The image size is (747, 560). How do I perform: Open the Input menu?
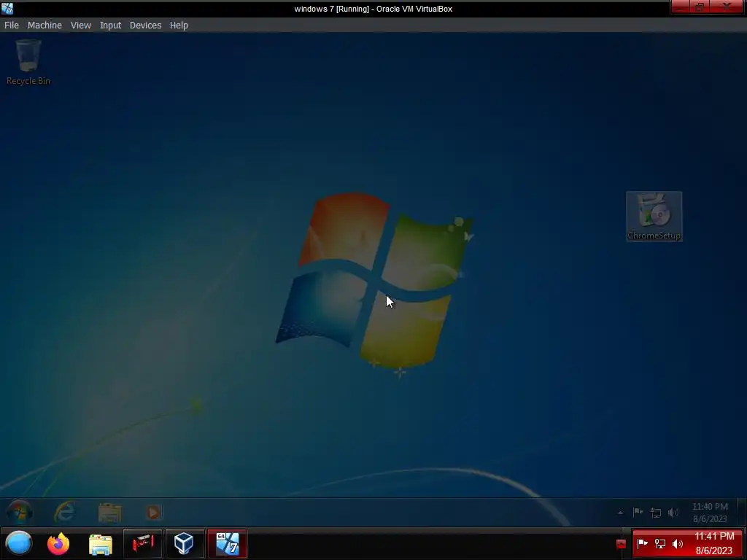pyautogui.click(x=111, y=26)
